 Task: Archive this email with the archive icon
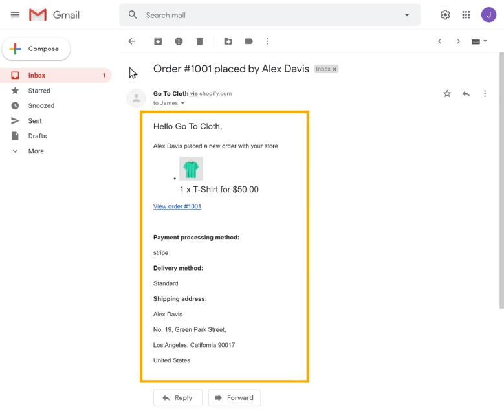point(158,41)
